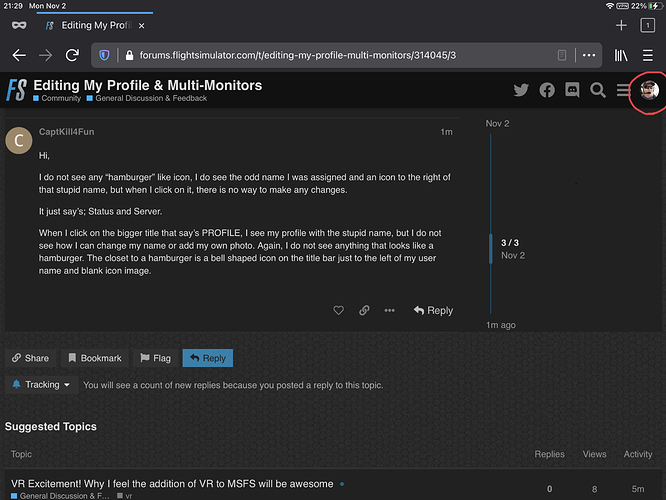
Task: Open the page actions ellipsis menu
Action: pyautogui.click(x=589, y=55)
